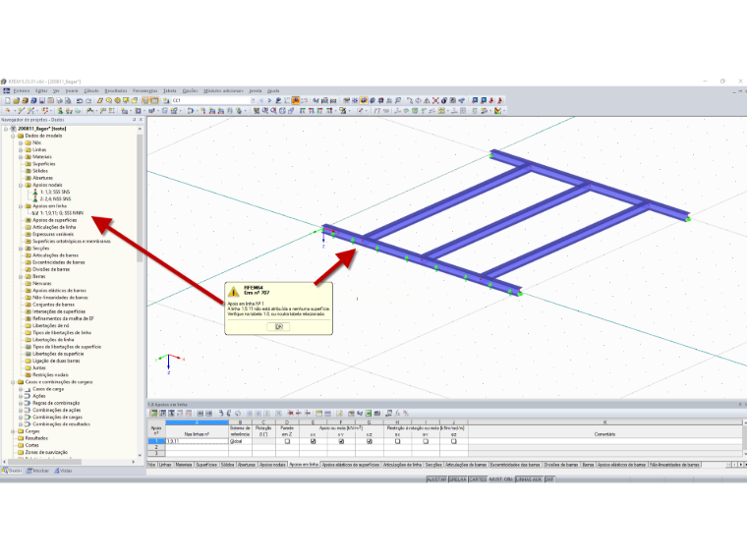Click OK in the error dialog
The width and height of the screenshot is (747, 560).
(279, 326)
